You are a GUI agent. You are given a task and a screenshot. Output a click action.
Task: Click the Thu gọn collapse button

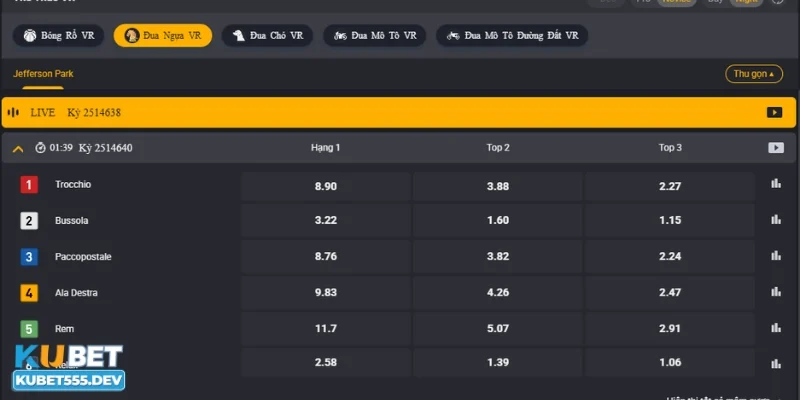[x=753, y=74]
